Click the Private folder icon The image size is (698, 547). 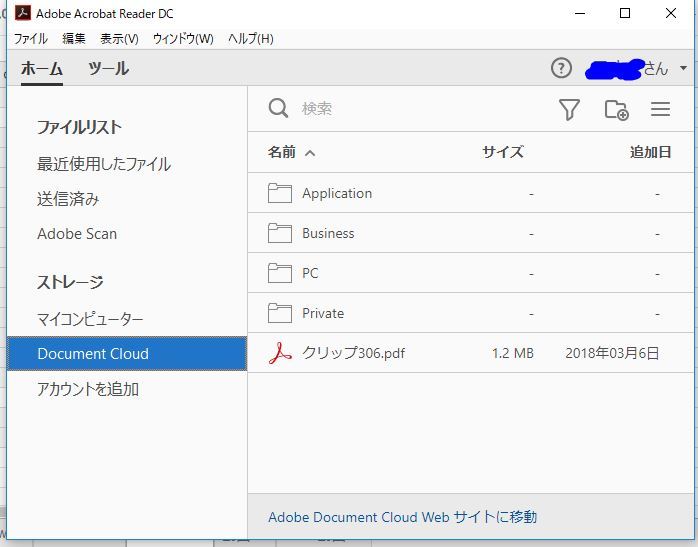pyautogui.click(x=280, y=313)
